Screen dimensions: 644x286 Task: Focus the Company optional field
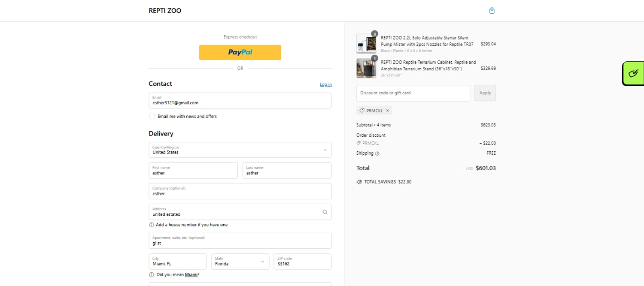click(240, 191)
